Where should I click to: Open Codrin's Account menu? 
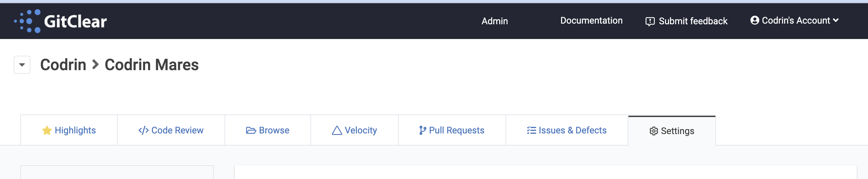794,20
